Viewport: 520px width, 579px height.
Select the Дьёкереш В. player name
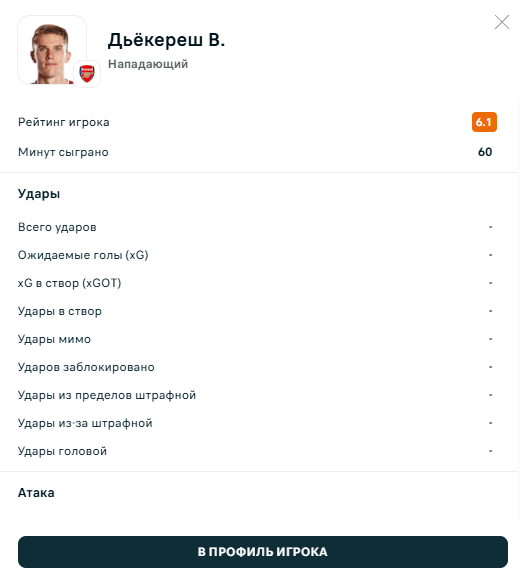(x=166, y=40)
